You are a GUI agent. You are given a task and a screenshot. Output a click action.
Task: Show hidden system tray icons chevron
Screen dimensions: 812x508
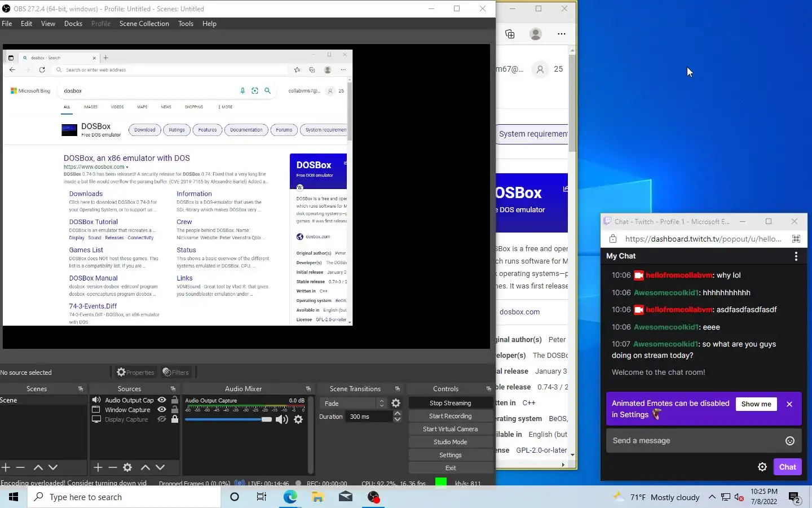pyautogui.click(x=712, y=497)
